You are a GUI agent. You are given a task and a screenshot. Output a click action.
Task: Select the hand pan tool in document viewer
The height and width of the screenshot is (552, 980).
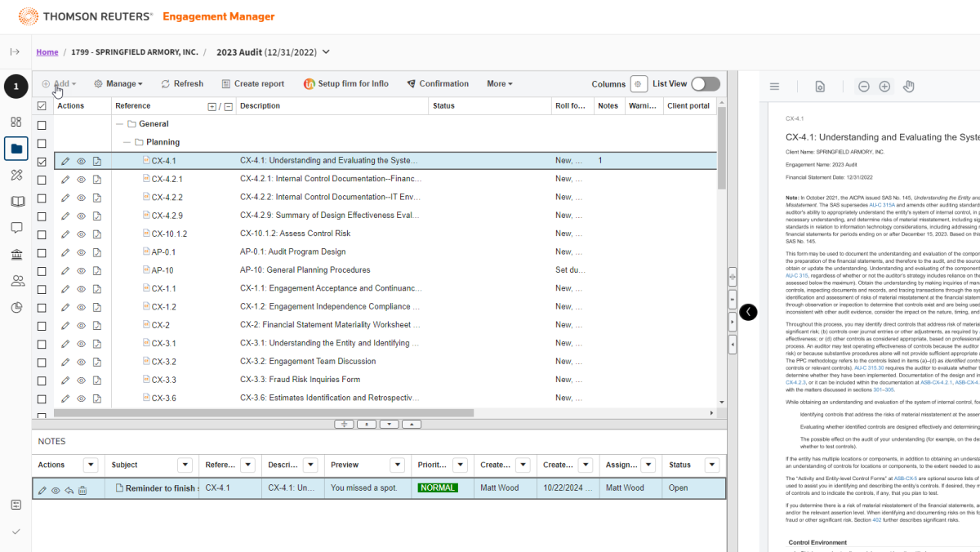tap(908, 87)
